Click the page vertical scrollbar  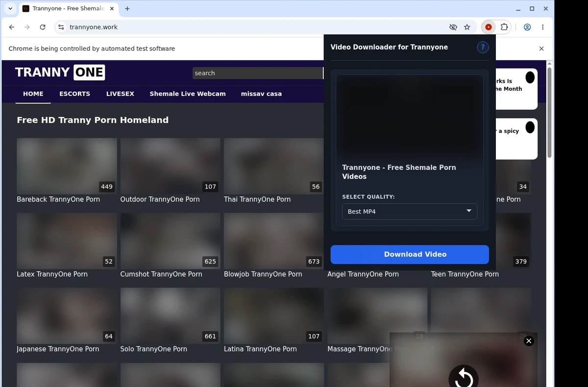pos(549,113)
